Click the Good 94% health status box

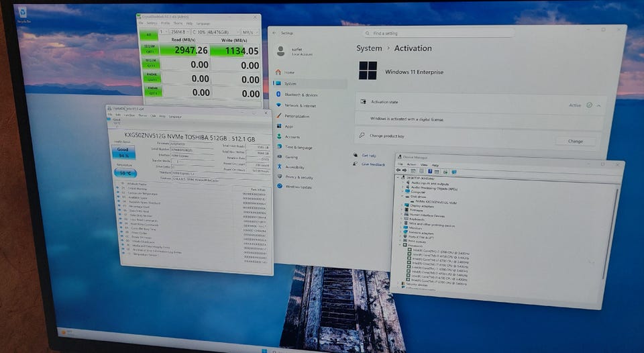pyautogui.click(x=123, y=152)
